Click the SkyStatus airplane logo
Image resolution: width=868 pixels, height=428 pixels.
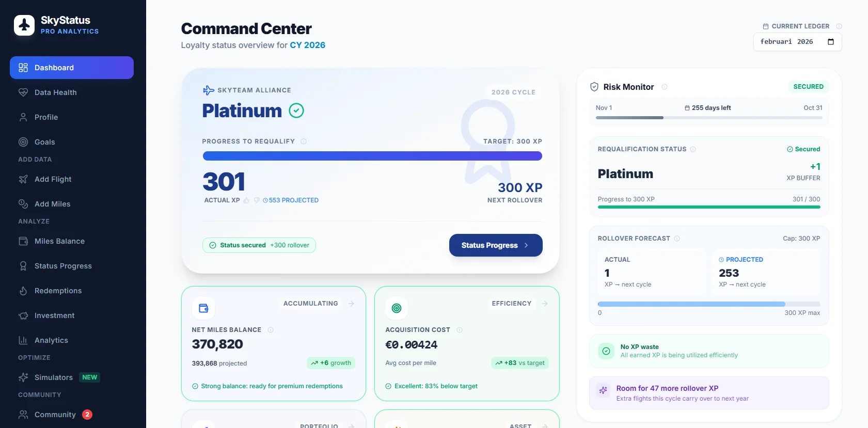(x=24, y=25)
